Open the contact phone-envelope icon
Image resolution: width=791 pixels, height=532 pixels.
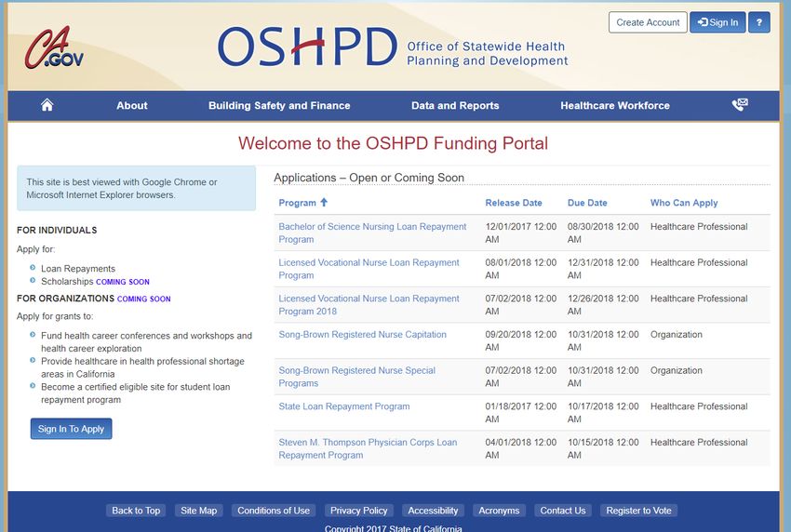(740, 105)
